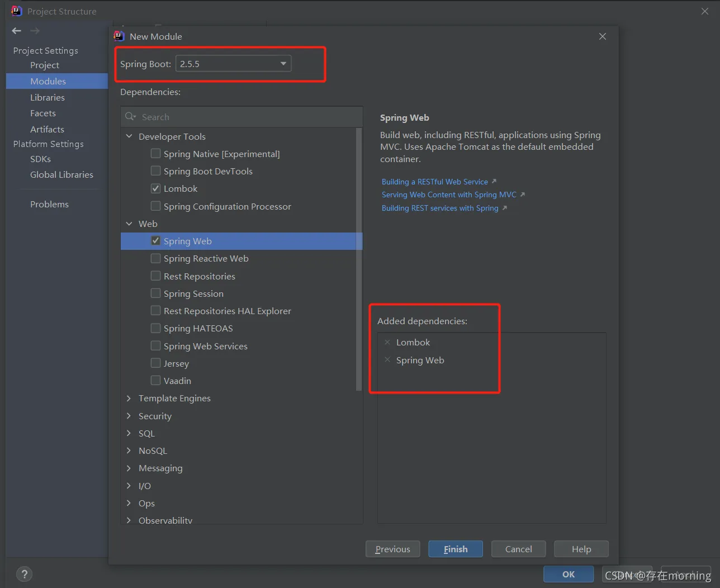Enable Spring Boot DevTools checkbox
The width and height of the screenshot is (720, 588).
click(156, 171)
